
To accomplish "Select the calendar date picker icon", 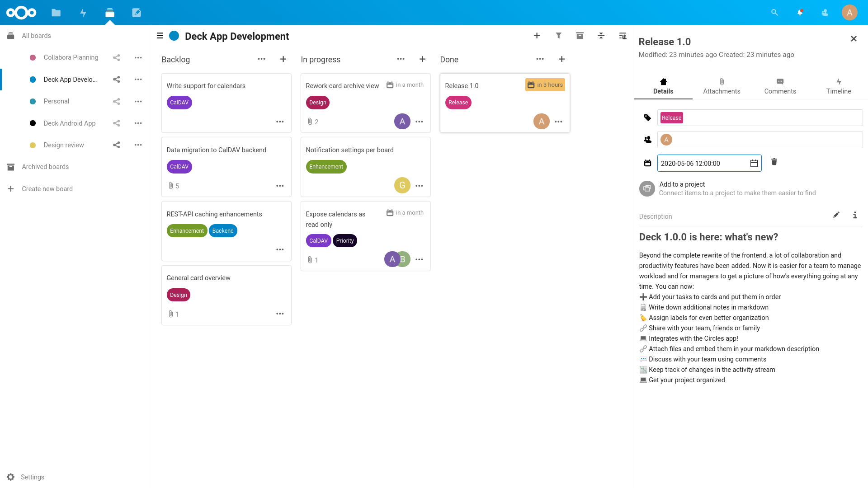I will tap(754, 163).
